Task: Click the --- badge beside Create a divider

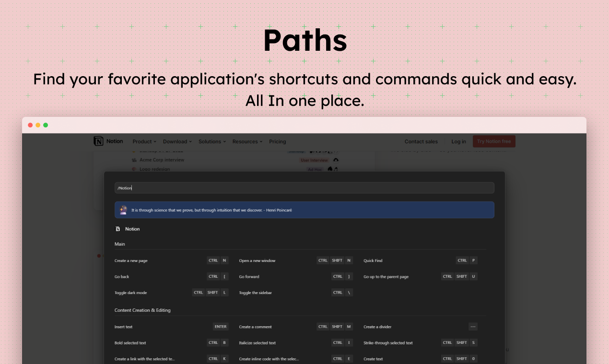Action: point(473,327)
